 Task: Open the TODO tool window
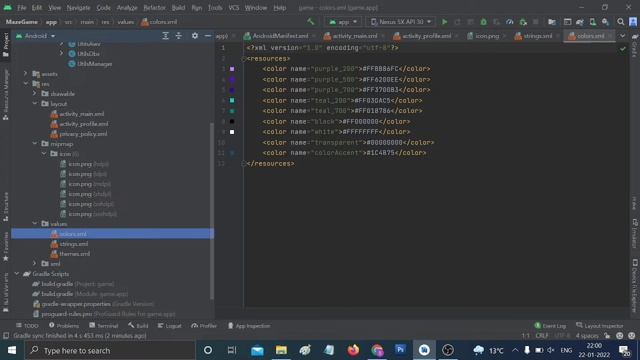pyautogui.click(x=27, y=326)
